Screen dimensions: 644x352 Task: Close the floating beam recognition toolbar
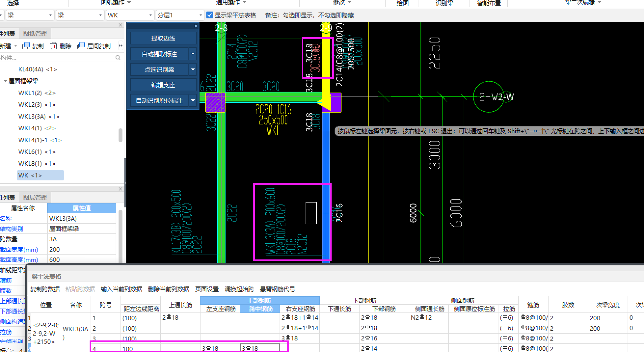196,26
